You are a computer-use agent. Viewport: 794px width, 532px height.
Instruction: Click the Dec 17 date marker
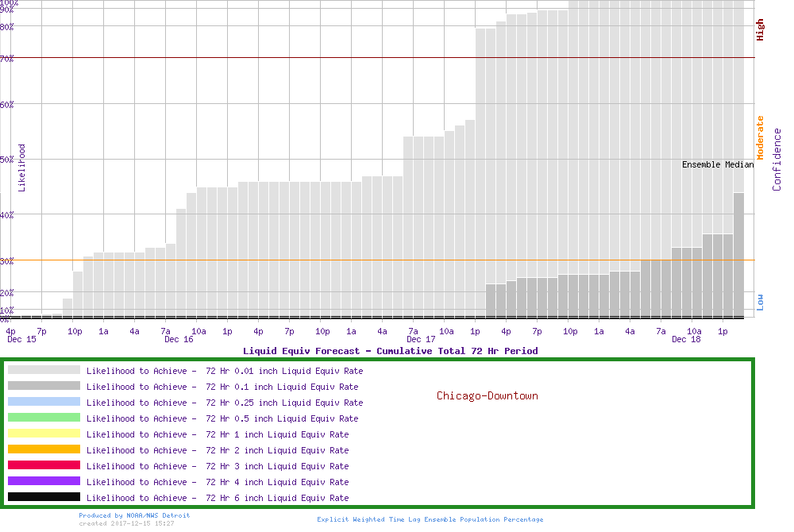pyautogui.click(x=421, y=340)
